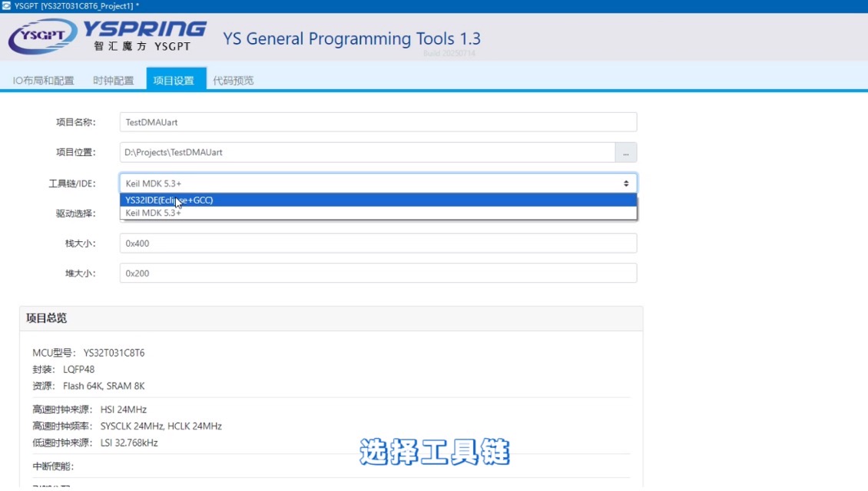Click the YS General Programming Tools 1.3 title
Screen dimensions: 868x491
[x=352, y=38]
